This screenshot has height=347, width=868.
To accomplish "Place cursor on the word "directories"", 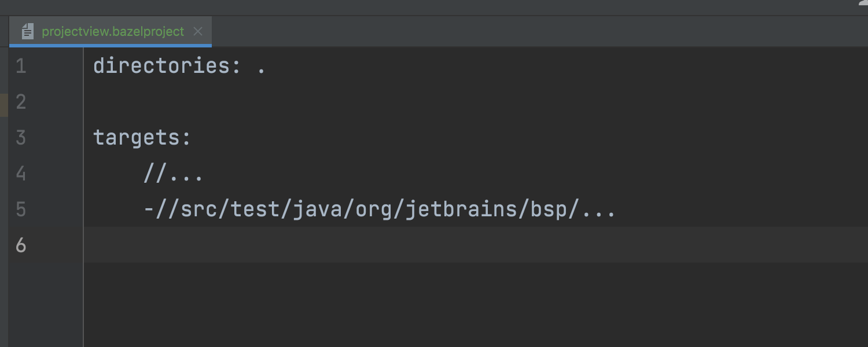I will tap(162, 67).
